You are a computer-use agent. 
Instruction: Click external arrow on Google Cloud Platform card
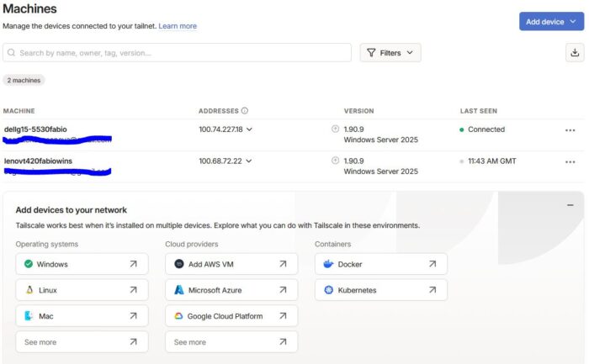pyautogui.click(x=283, y=315)
